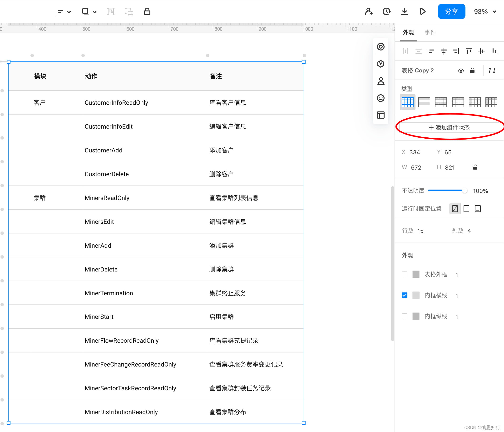Click the download/export icon in top toolbar
The height and width of the screenshot is (432, 504).
[x=404, y=11]
